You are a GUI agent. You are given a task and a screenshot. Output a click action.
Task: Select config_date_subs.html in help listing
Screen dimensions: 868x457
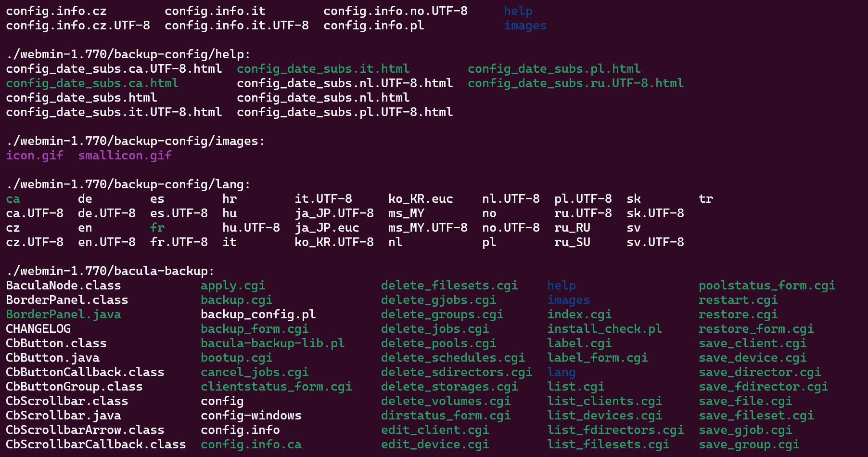click(x=82, y=98)
